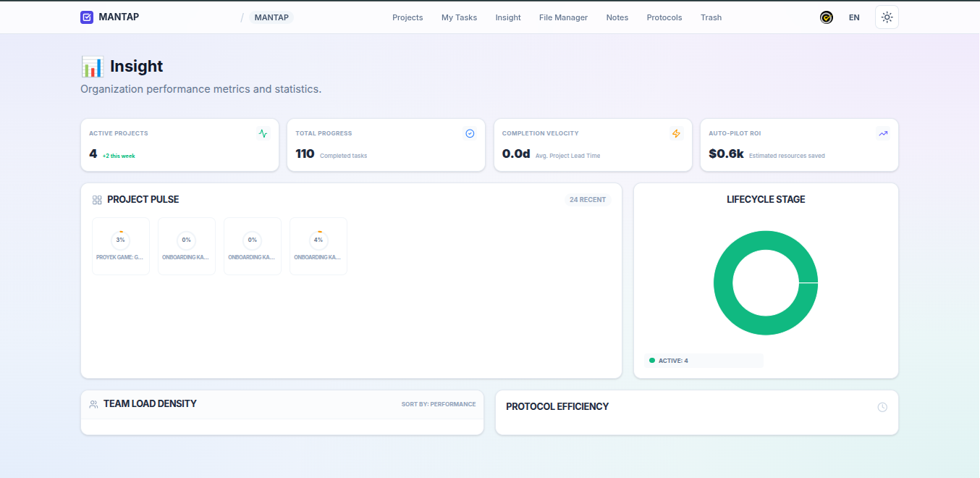Open Protocols in the top navigation
980x478 pixels.
pyautogui.click(x=664, y=17)
